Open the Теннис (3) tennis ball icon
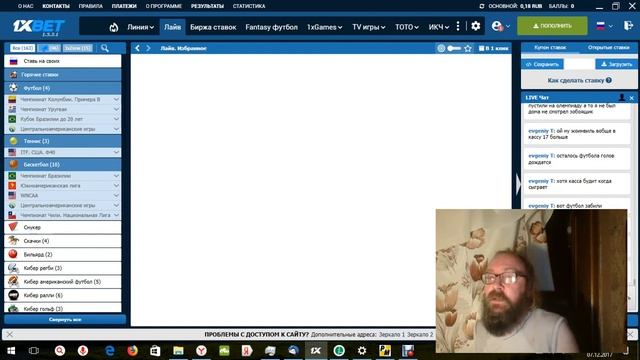Viewport: 640px width, 360px height. click(13, 141)
